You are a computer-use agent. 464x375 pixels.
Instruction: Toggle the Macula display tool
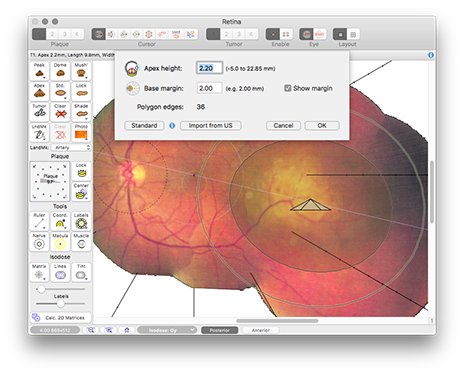tap(60, 242)
